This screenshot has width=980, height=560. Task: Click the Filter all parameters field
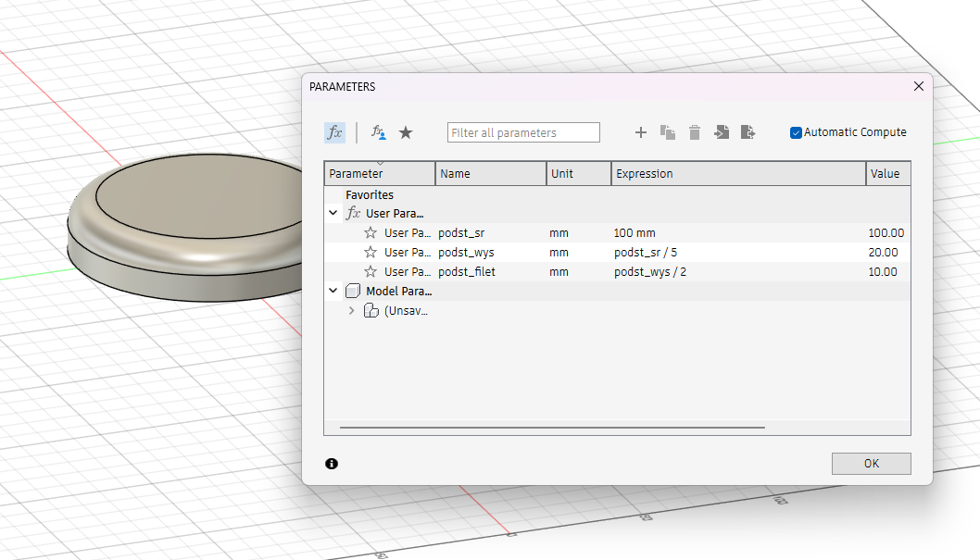click(523, 132)
